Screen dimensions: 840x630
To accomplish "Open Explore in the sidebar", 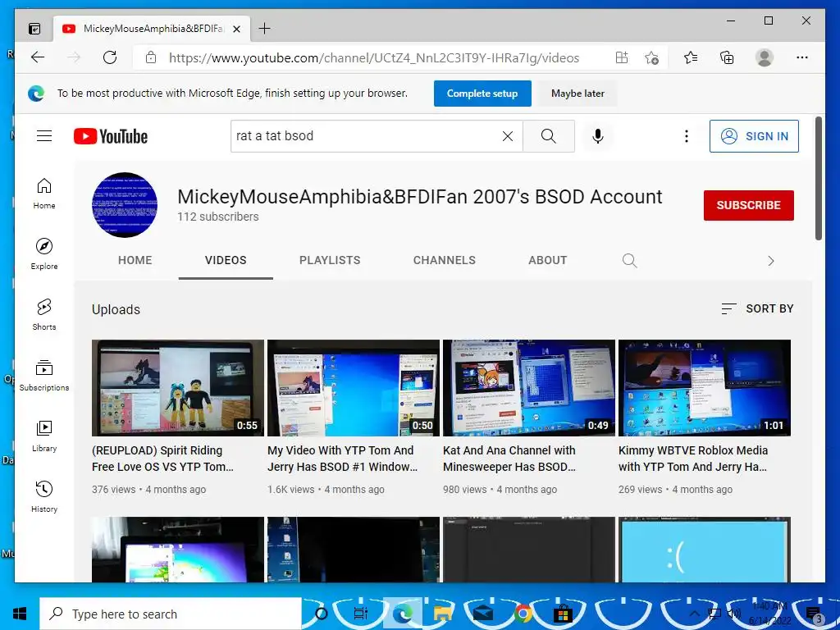I will [x=44, y=254].
